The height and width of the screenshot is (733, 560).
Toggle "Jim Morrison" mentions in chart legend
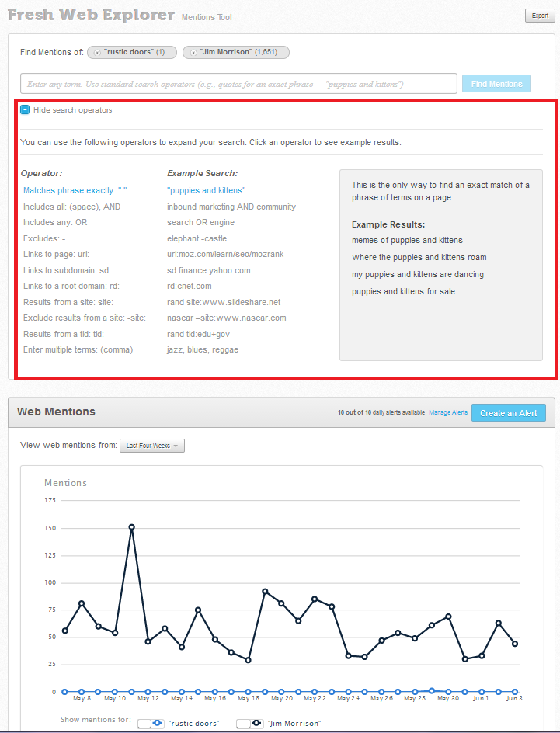pos(249,723)
